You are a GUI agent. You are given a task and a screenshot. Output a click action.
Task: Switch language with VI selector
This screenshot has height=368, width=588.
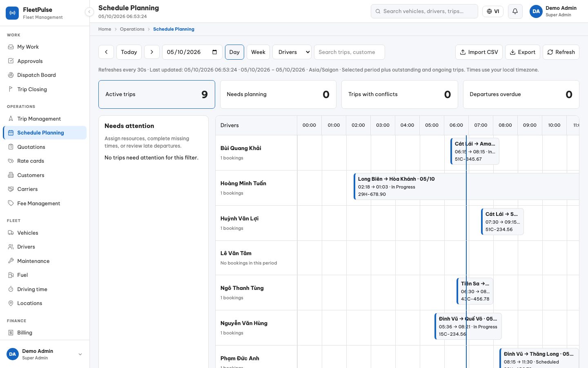coord(493,11)
